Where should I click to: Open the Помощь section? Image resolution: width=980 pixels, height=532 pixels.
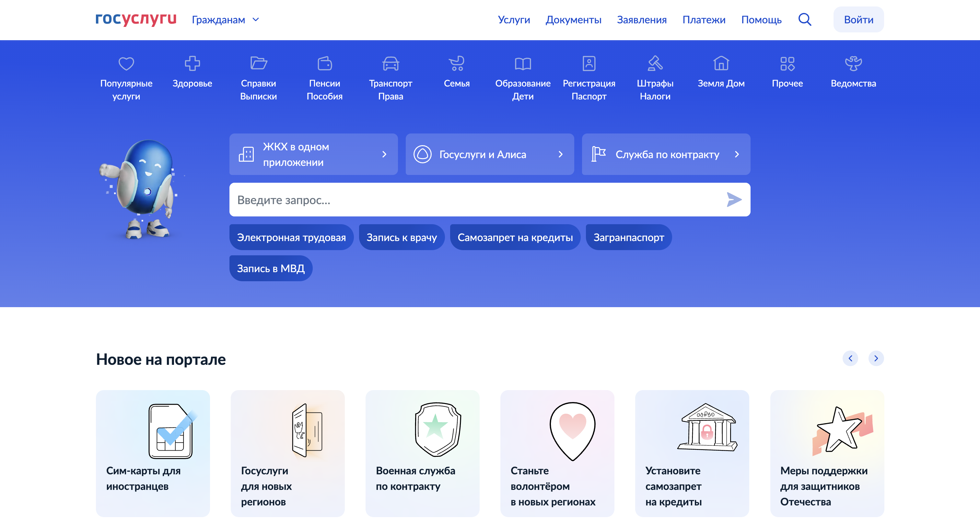pyautogui.click(x=761, y=20)
